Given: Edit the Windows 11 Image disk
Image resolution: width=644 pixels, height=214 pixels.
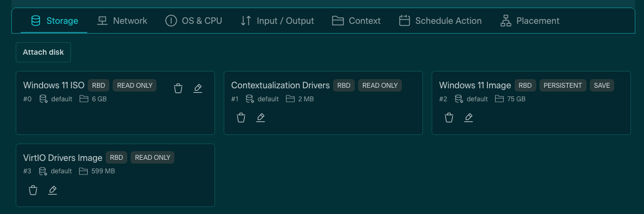Looking at the screenshot, I should pyautogui.click(x=469, y=118).
